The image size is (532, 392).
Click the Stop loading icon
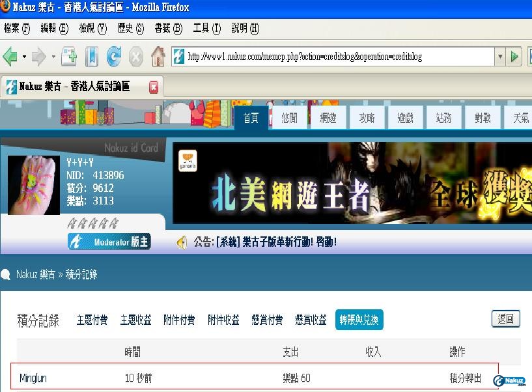click(x=135, y=57)
